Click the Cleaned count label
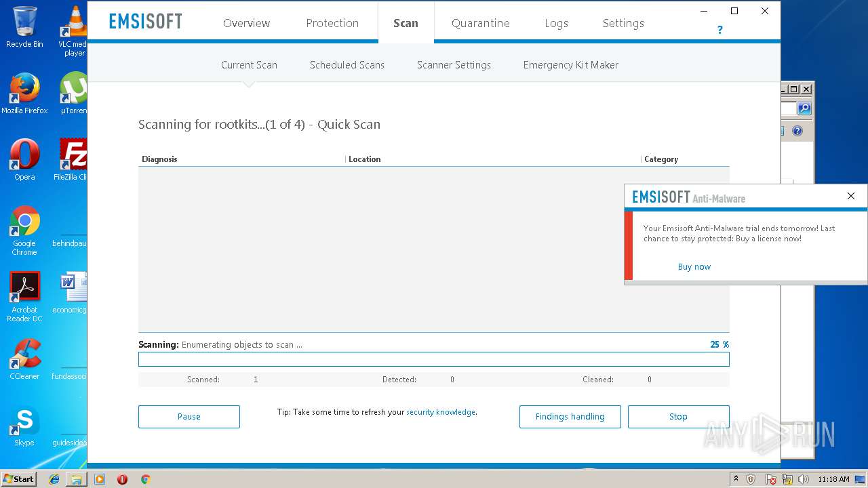Viewport: 868px width, 488px height. [x=598, y=380]
